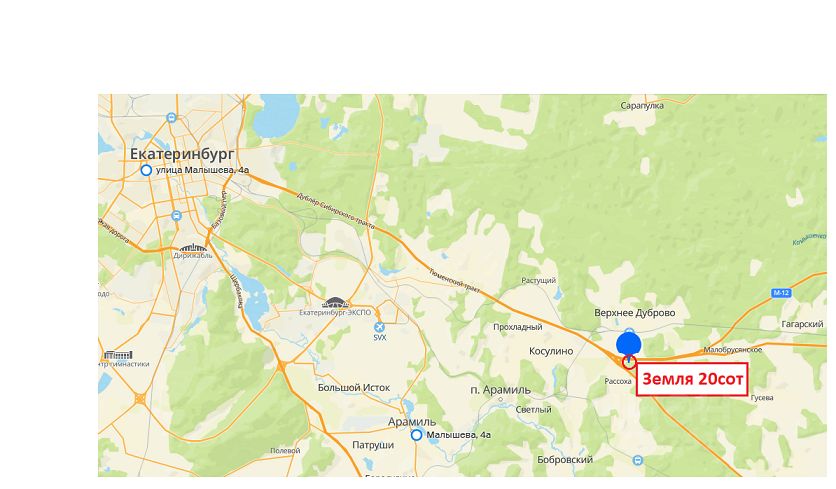Screen dimensions: 836x489
Task: Click the Екатеринбург city label
Action: [182, 154]
